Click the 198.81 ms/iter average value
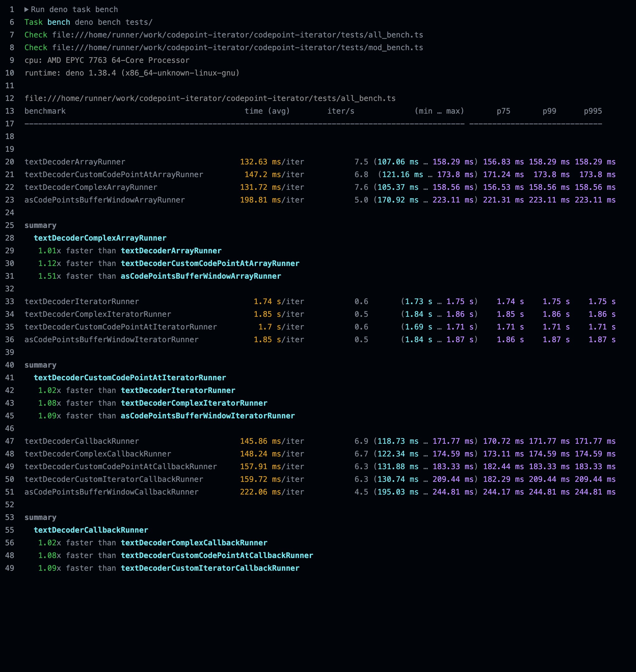This screenshot has width=636, height=672. [272, 200]
